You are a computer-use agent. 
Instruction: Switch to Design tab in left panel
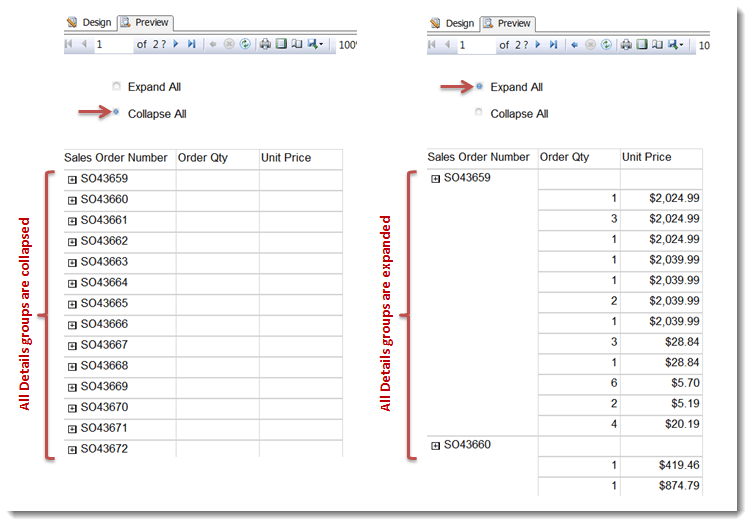[x=89, y=22]
